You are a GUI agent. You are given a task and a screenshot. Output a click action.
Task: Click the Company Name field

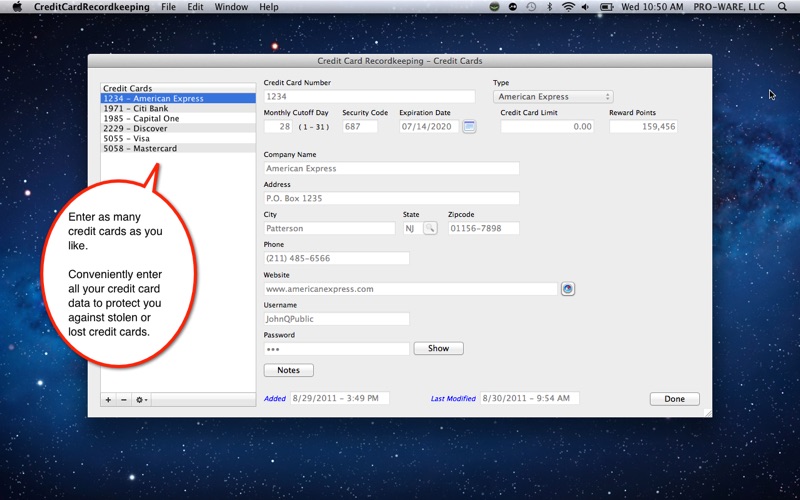391,168
